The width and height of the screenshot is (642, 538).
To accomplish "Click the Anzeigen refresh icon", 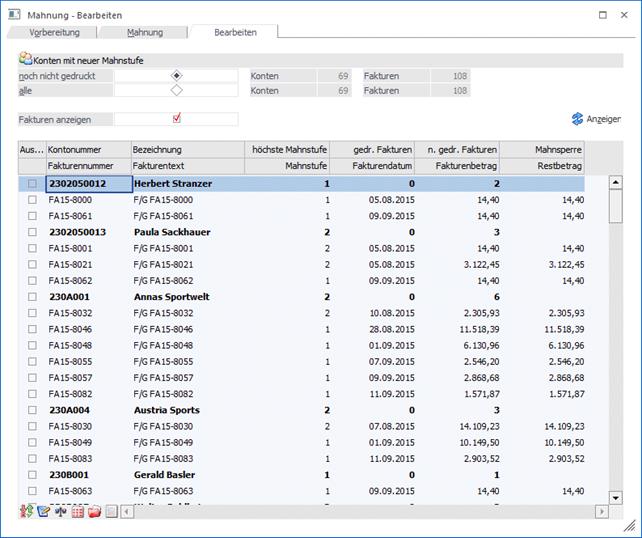I will point(577,119).
